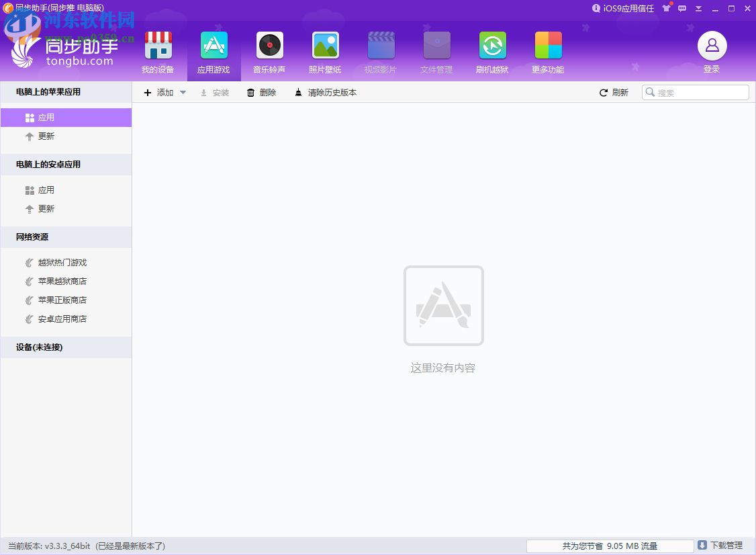
Task: Open 苹果正版商店 in network resources
Action: [x=66, y=300]
